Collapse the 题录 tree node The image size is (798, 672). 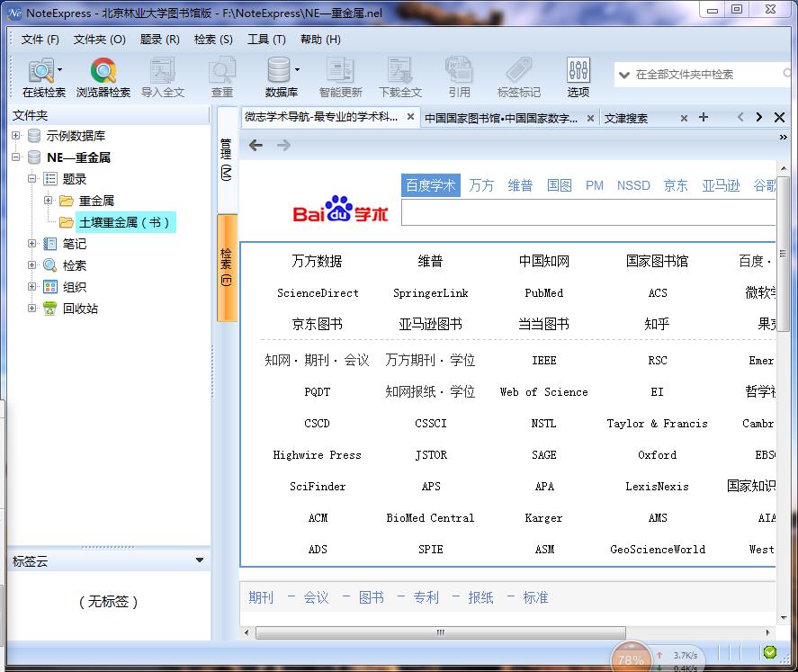tap(32, 178)
